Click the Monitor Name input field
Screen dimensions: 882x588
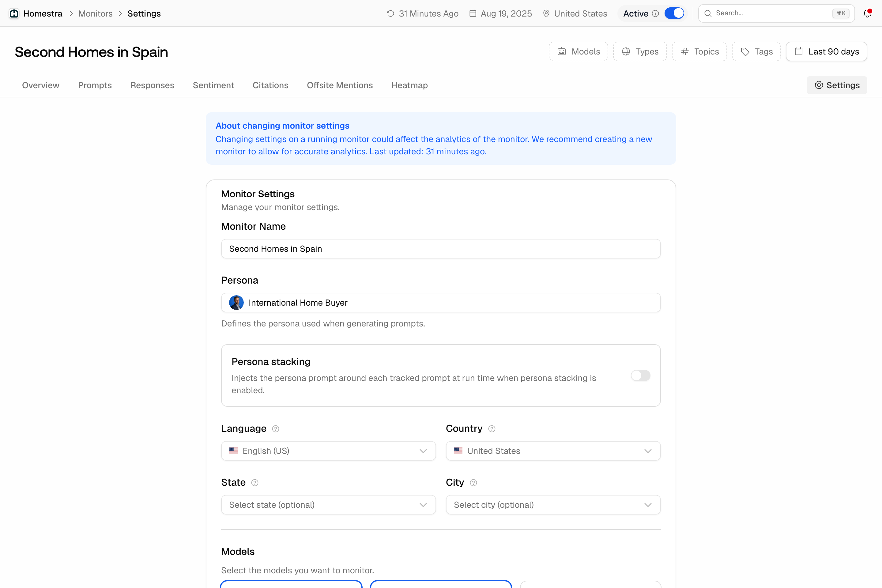pyautogui.click(x=441, y=249)
